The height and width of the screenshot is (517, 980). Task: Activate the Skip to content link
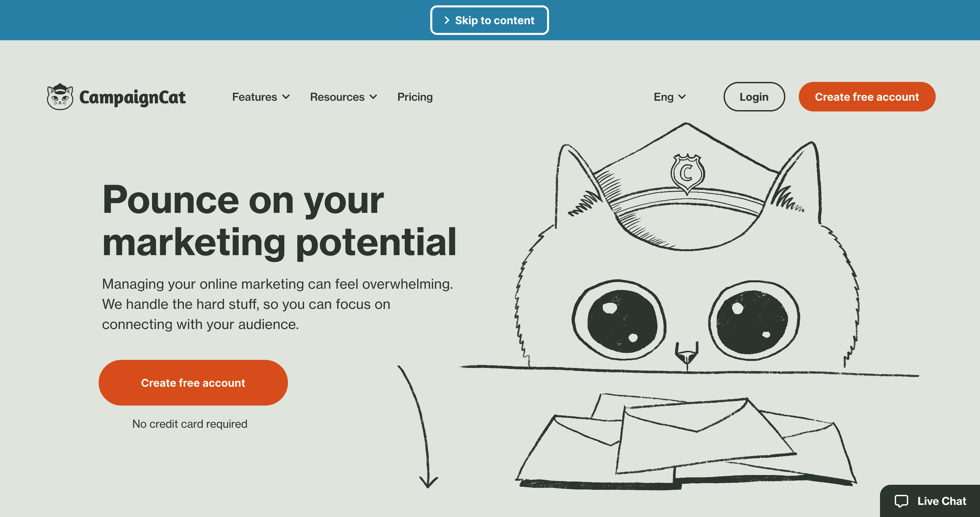pos(489,20)
